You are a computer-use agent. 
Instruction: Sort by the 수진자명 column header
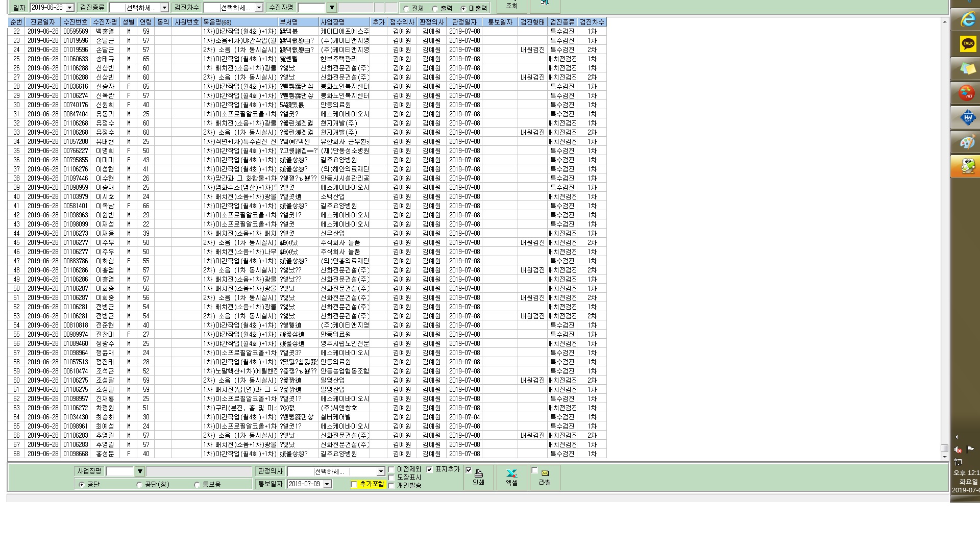click(x=105, y=22)
